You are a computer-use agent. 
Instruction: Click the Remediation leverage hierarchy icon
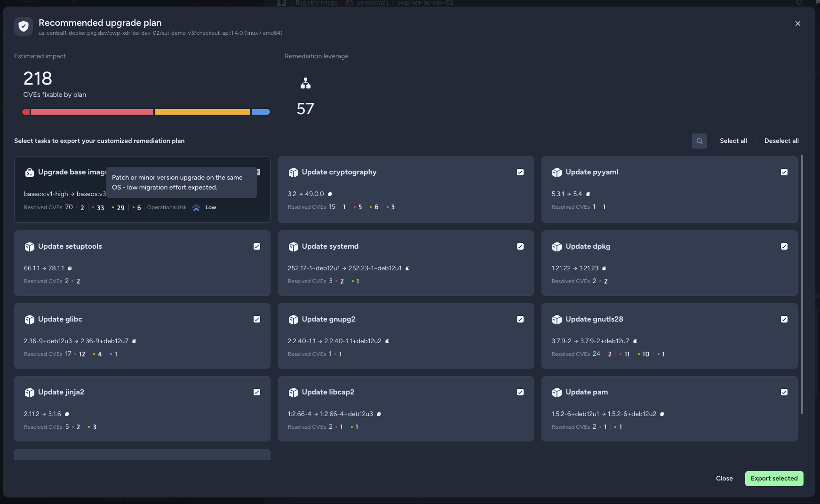pos(306,83)
